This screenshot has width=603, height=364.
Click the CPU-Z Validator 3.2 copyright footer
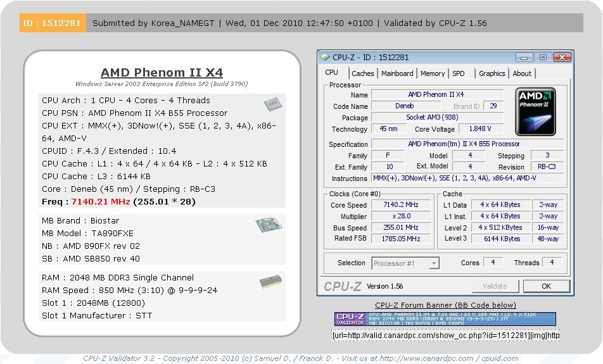coord(301,358)
